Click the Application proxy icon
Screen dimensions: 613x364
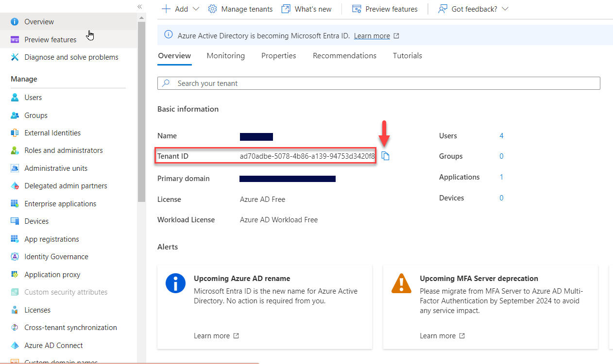click(x=15, y=275)
